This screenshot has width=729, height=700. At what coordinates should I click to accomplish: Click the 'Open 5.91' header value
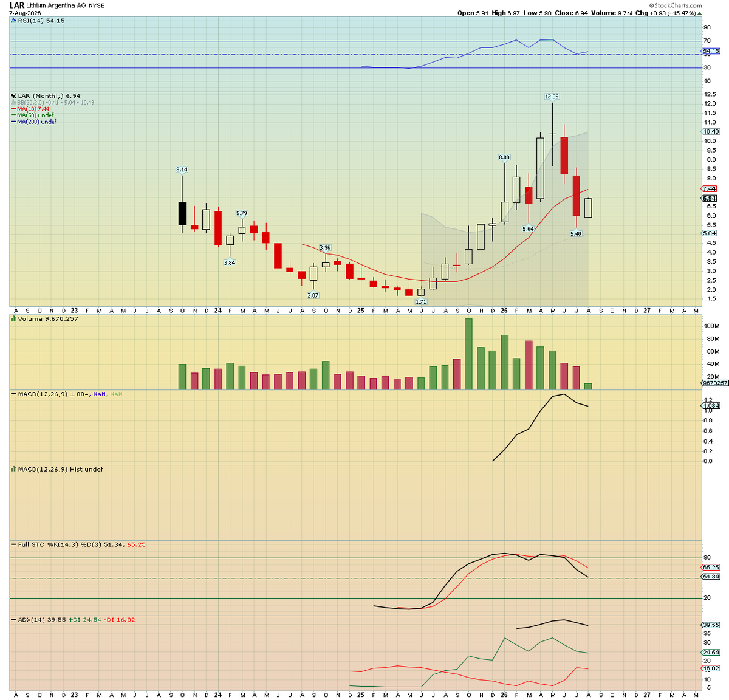tap(474, 13)
